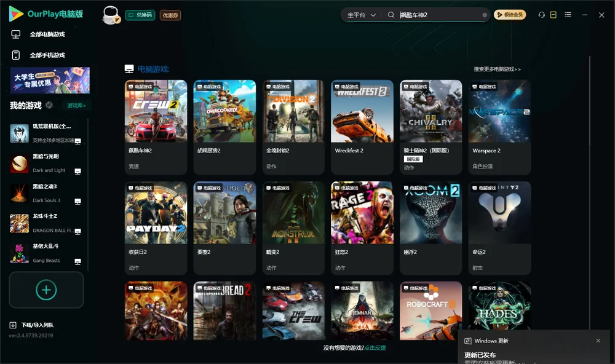This screenshot has width=615, height=364.
Task: Click the 电脑游戏 section monitor icon
Action: point(129,69)
